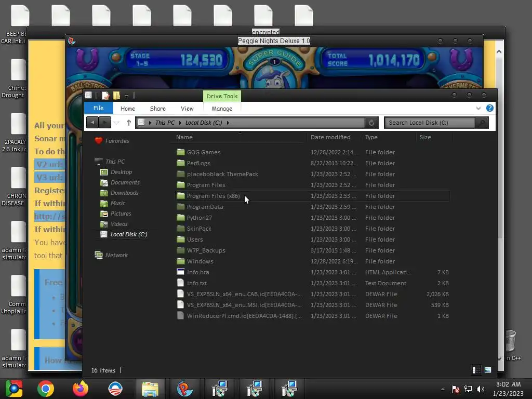
Task: Select Favorites in the navigation pane
Action: [x=117, y=141]
